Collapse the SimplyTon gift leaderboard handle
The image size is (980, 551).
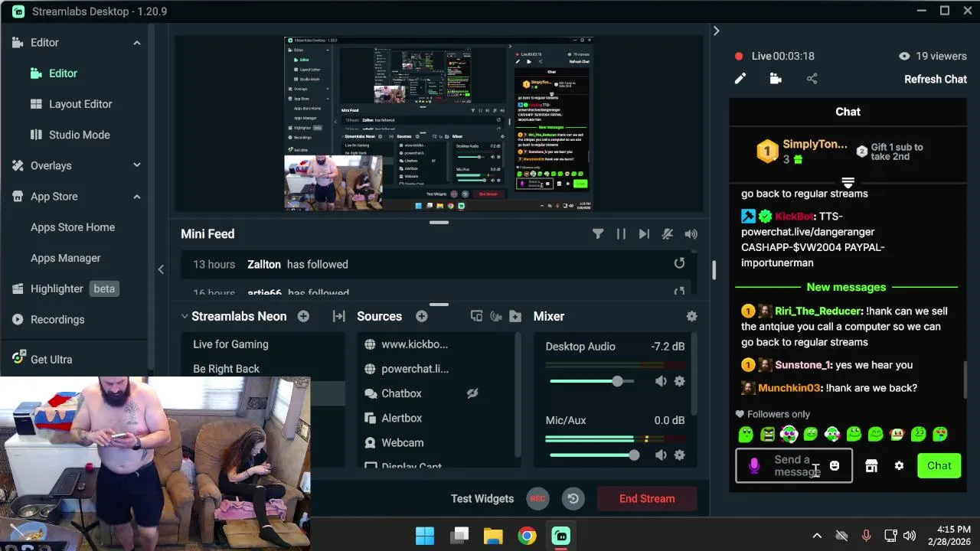848,182
